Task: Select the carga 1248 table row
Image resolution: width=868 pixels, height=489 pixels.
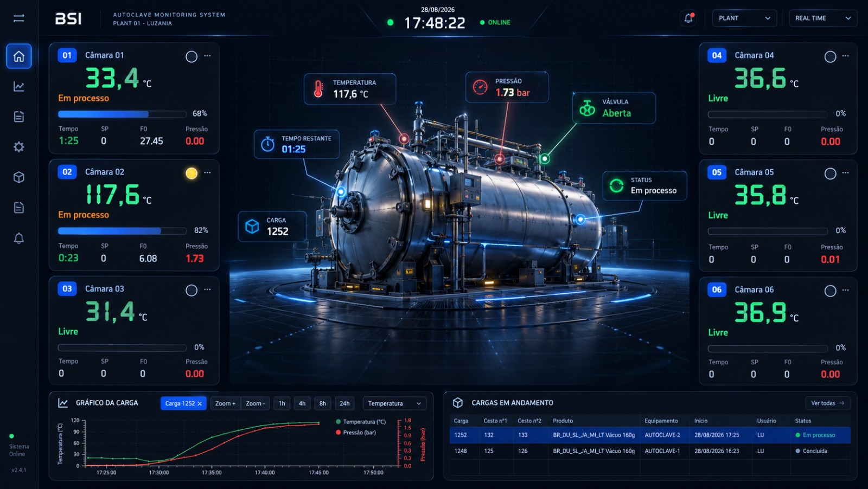Action: click(650, 451)
